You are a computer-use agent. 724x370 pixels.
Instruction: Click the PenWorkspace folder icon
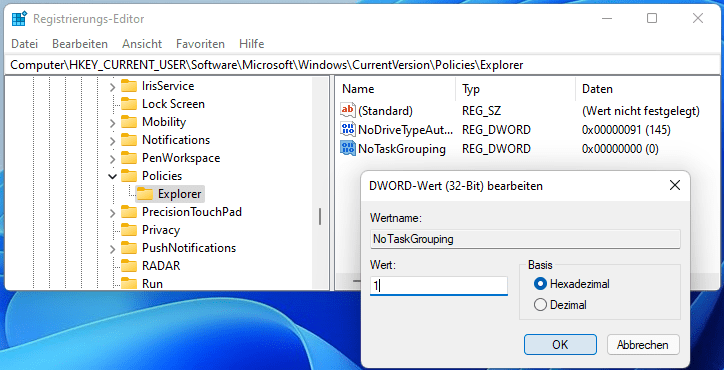[129, 158]
